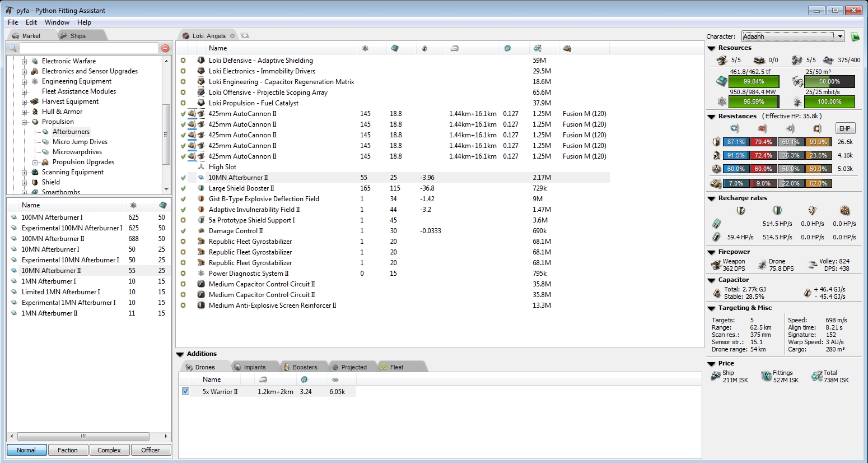Image resolution: width=868 pixels, height=463 pixels.
Task: Click the explosive resistance column icon
Action: point(817,128)
